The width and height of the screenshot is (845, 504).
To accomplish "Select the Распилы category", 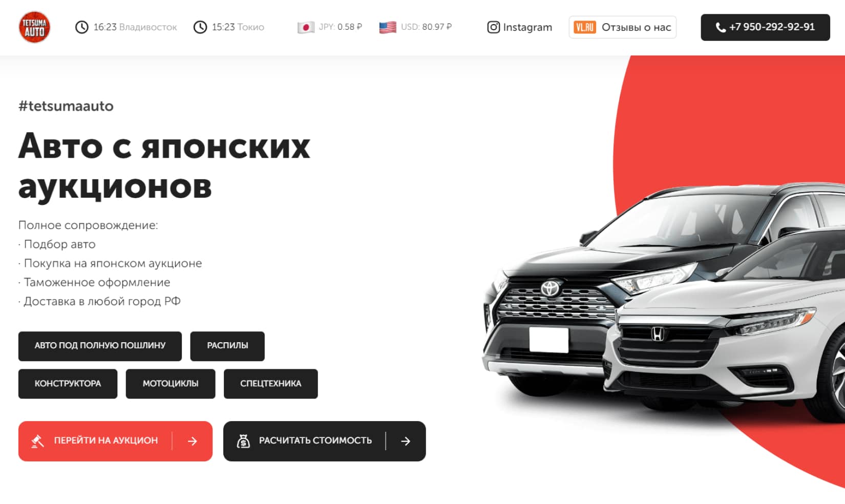I will tap(227, 346).
